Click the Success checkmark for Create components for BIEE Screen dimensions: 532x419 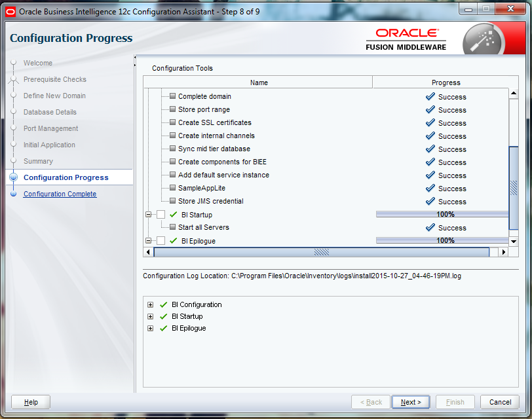click(430, 162)
